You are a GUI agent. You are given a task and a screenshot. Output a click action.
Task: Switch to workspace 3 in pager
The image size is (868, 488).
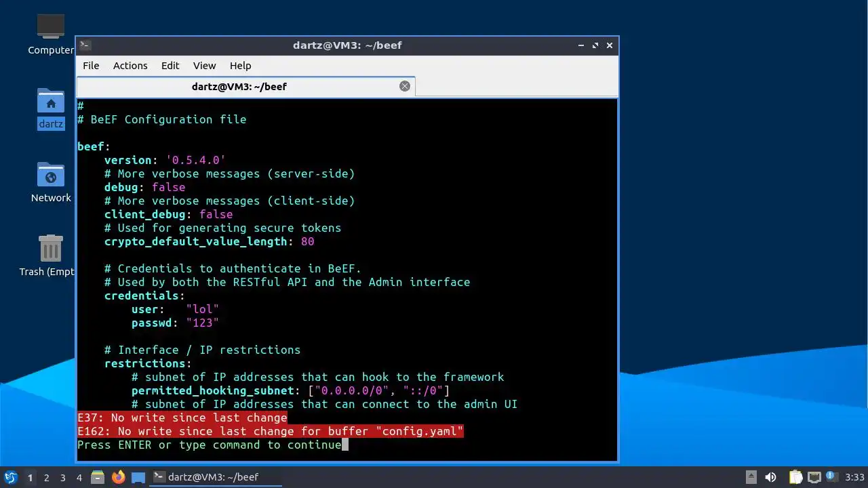tap(62, 477)
